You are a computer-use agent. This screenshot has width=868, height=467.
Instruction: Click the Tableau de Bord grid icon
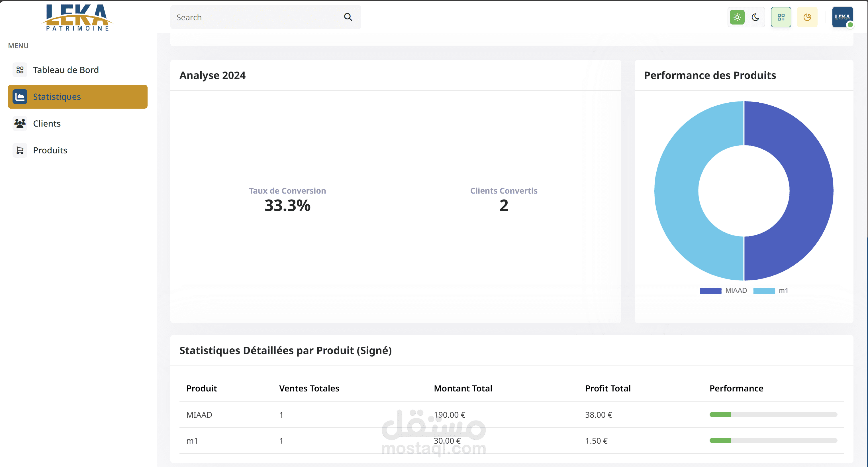click(20, 70)
